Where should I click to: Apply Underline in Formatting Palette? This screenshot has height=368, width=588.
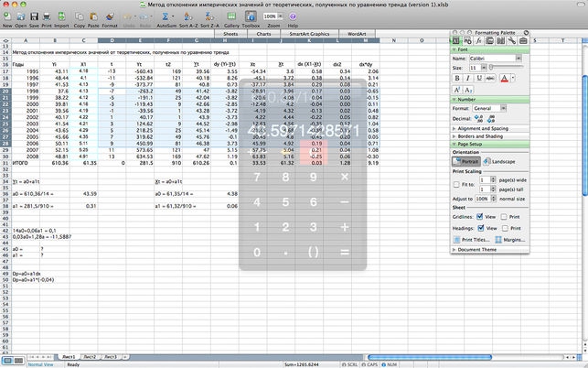click(x=479, y=78)
